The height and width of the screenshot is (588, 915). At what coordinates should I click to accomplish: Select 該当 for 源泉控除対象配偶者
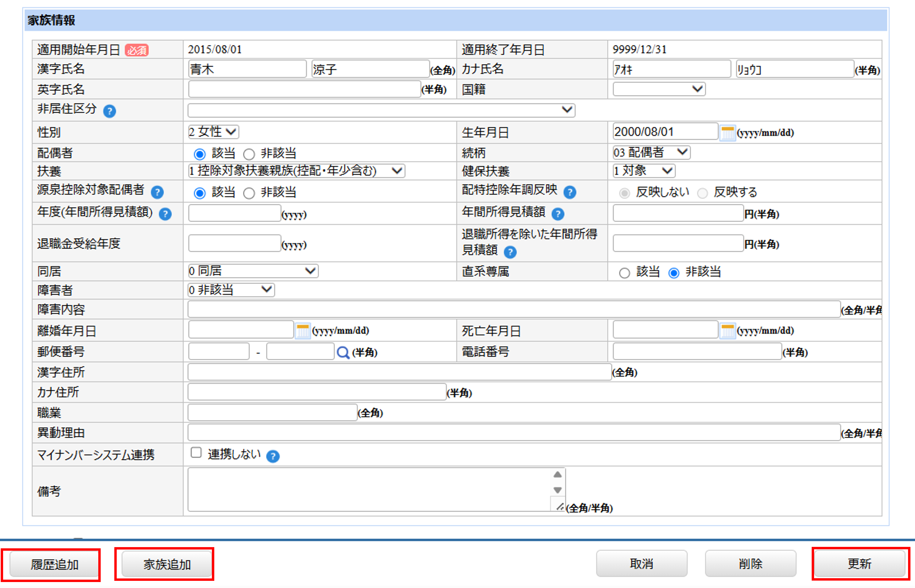199,193
